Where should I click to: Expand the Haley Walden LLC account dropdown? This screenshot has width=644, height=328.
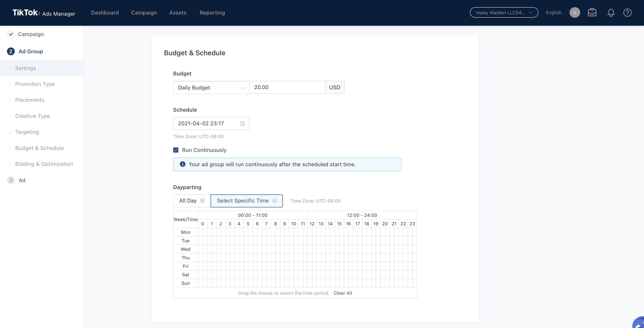(x=504, y=13)
